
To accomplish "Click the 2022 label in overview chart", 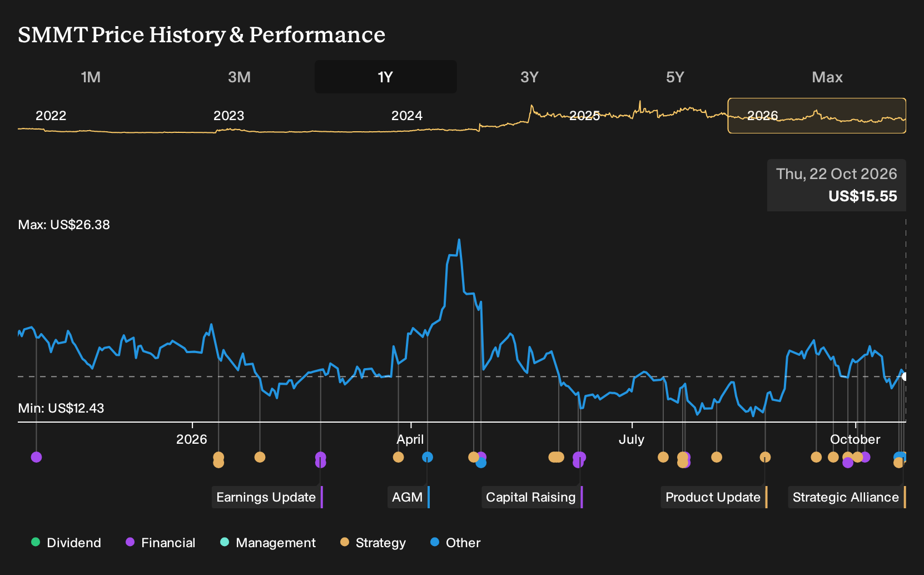I will tap(51, 116).
